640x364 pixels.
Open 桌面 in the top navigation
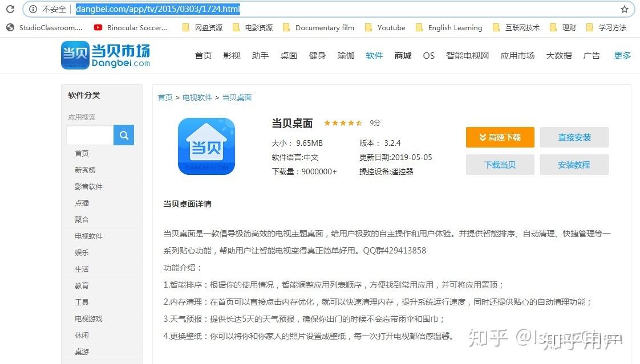pyautogui.click(x=289, y=55)
